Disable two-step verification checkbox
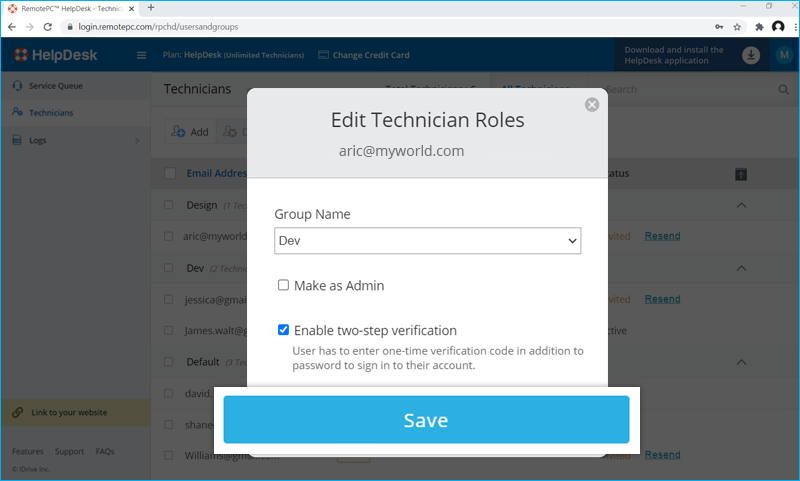800x481 pixels. (x=284, y=330)
